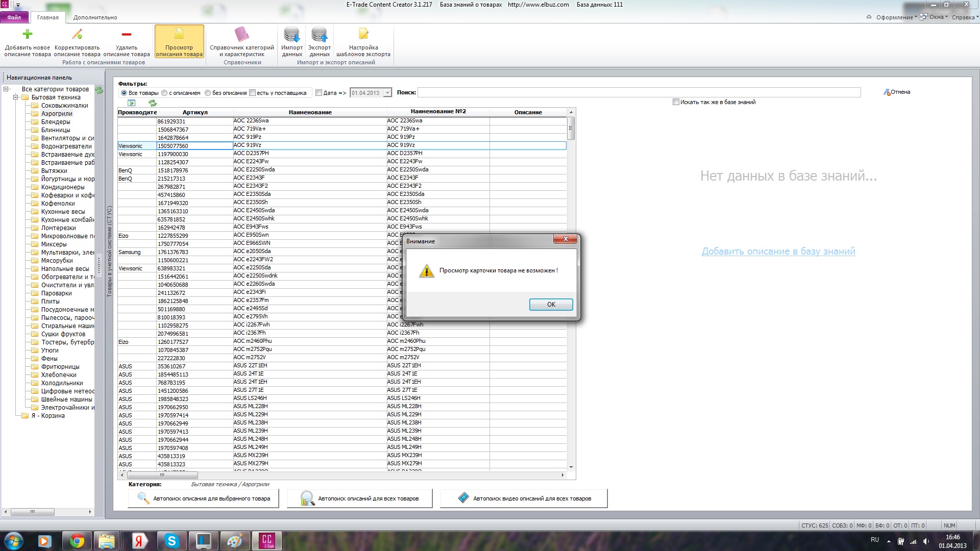
Task: Open Справочник категорий и характеристик
Action: tap(242, 41)
